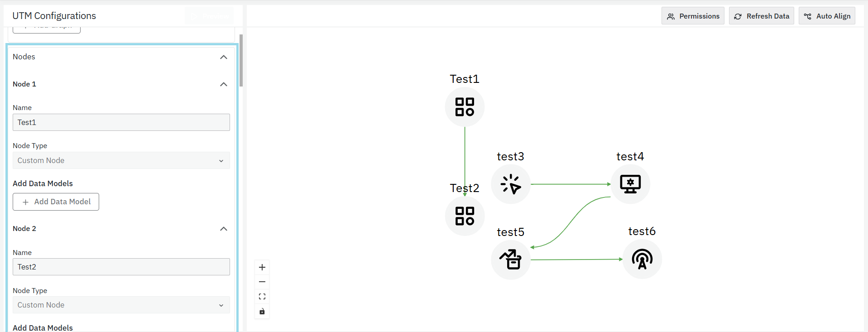Click Add Data Model under Node 1
This screenshot has width=868, height=332.
point(56,202)
